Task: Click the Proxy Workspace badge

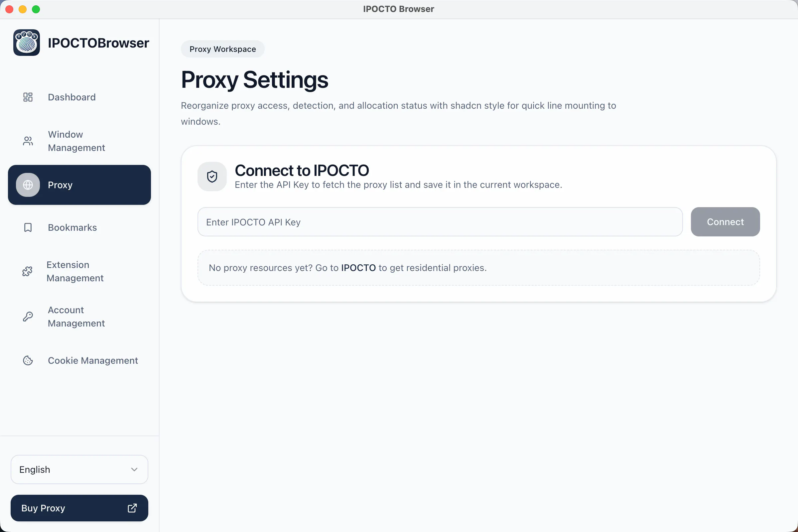Action: click(222, 49)
